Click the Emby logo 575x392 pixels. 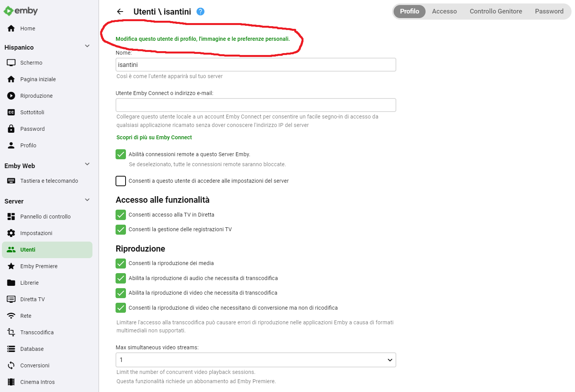coord(21,11)
